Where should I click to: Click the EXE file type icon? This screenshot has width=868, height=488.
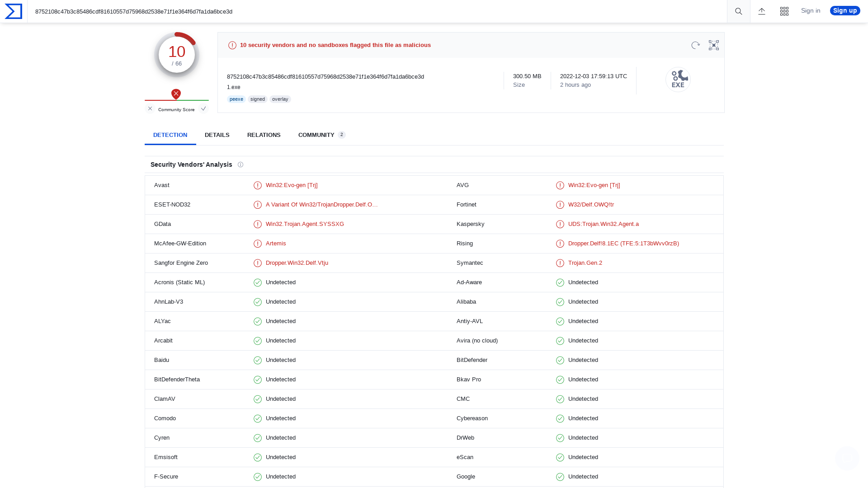tap(678, 79)
